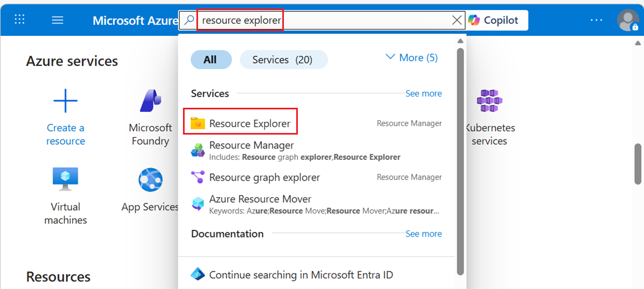
Task: Click the Resource Manager cubes icon
Action: (197, 151)
